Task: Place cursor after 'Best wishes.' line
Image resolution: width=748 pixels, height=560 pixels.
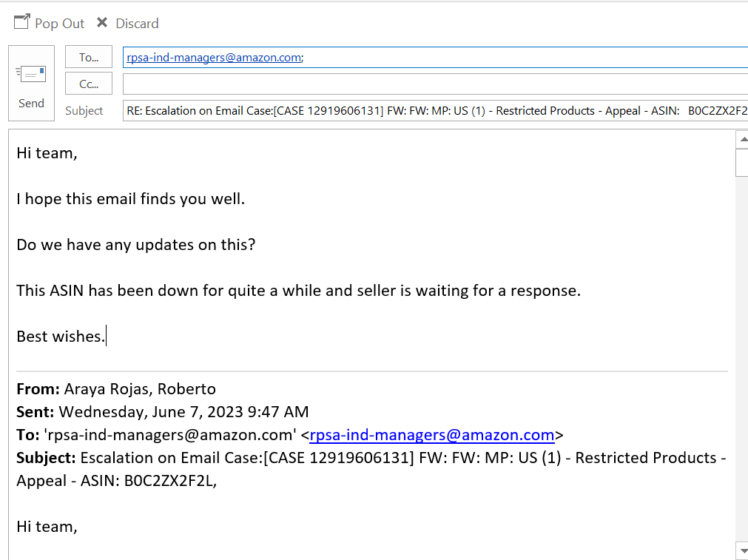Action: [x=107, y=337]
